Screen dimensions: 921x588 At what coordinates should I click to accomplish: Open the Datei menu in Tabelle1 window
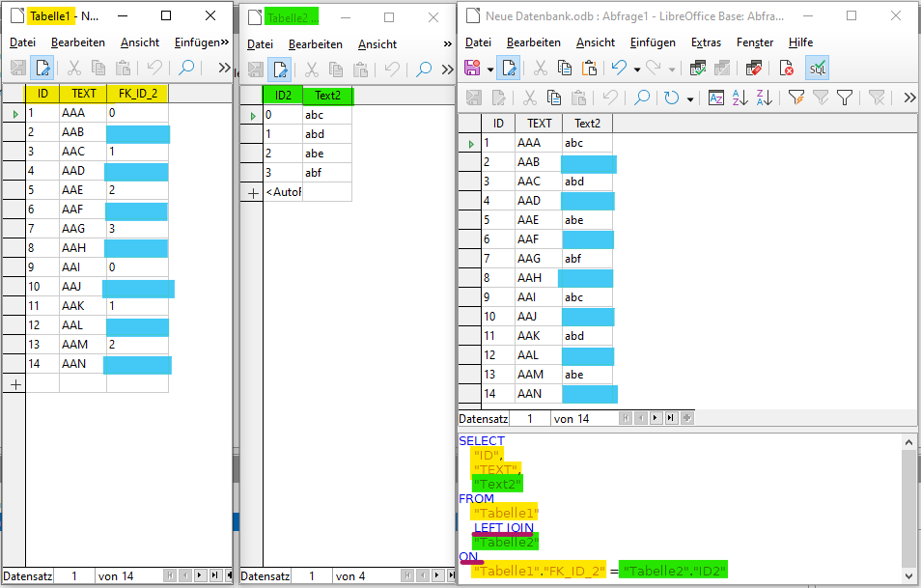pos(22,42)
